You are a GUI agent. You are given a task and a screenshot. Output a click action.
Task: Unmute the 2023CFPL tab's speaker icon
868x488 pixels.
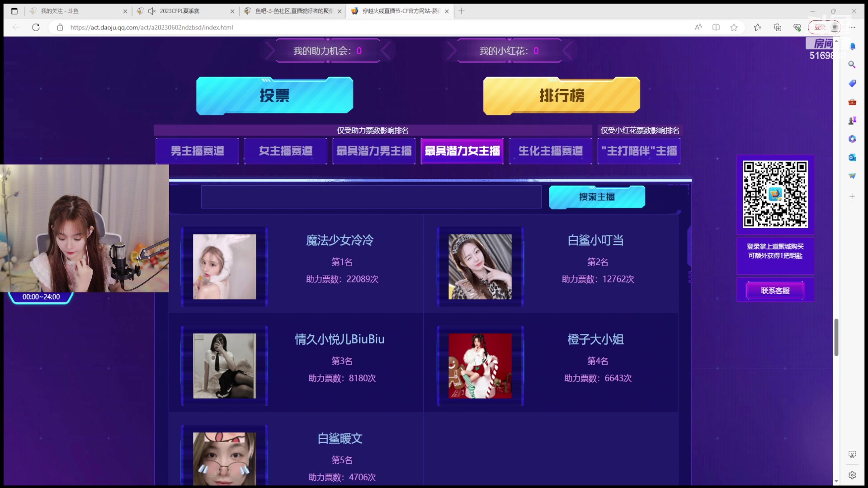point(152,11)
